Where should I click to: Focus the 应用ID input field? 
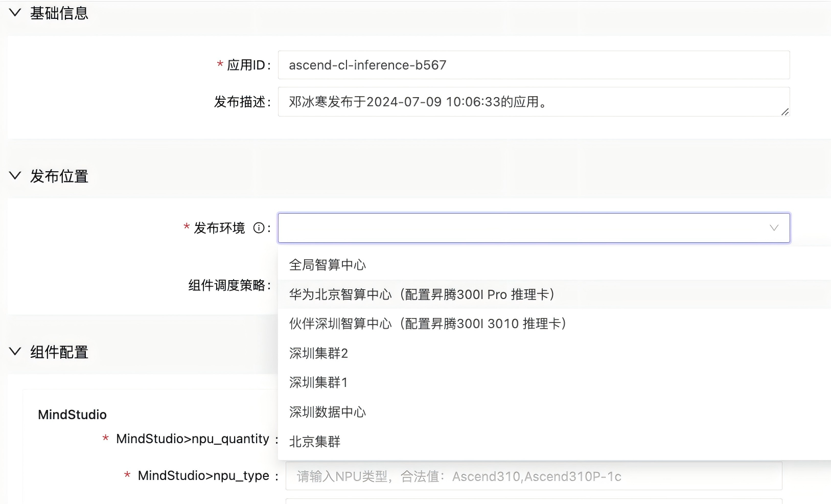(533, 65)
